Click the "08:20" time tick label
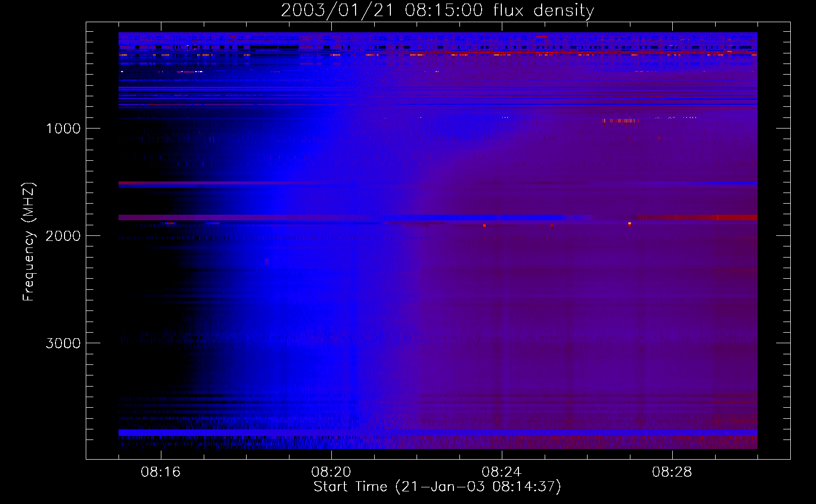 pyautogui.click(x=331, y=472)
